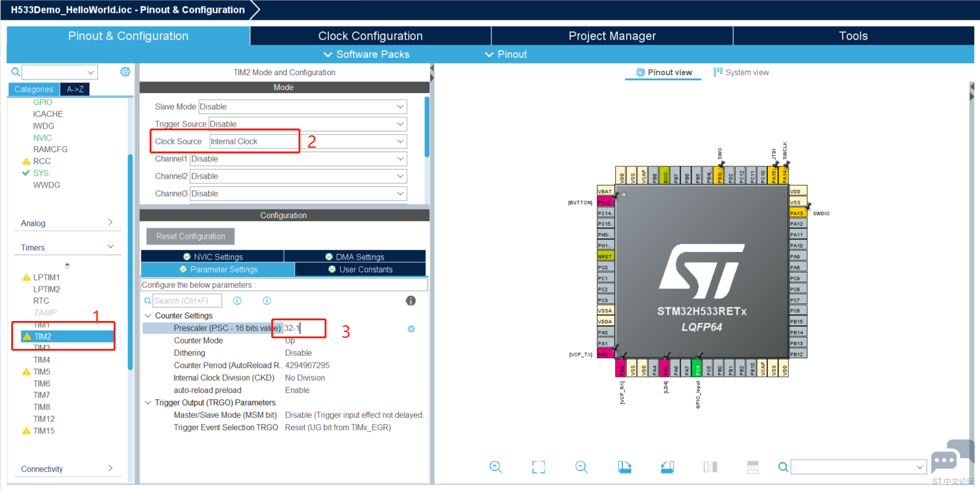Screen dimensions: 980x491
Task: Open the Pinout & Configuration tab
Action: tap(128, 36)
